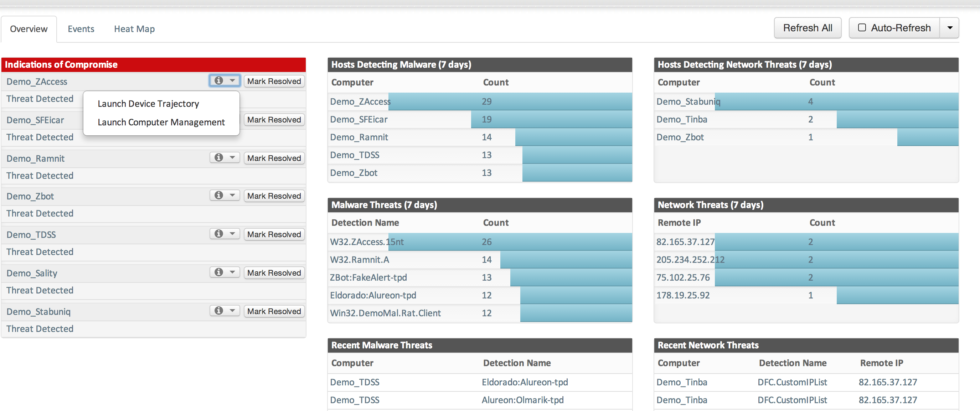This screenshot has height=411, width=980.
Task: Expand dropdown arrow for Demo_Zbot row
Action: tap(232, 196)
